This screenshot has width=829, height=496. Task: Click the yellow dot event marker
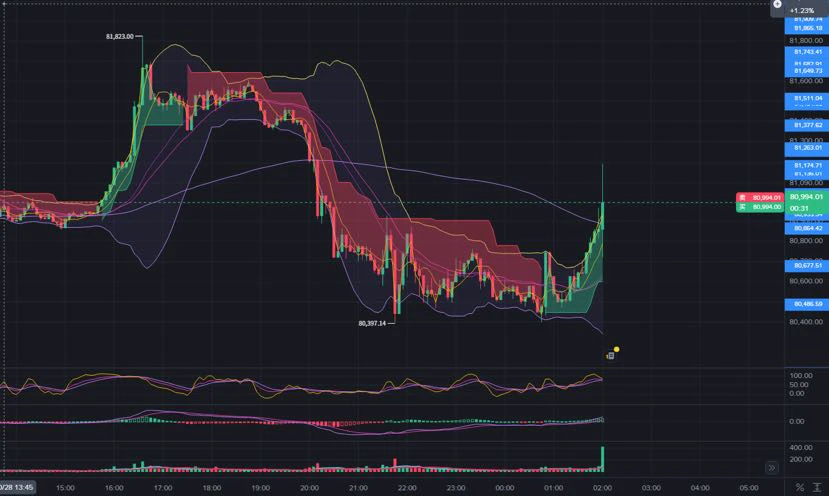pyautogui.click(x=616, y=349)
